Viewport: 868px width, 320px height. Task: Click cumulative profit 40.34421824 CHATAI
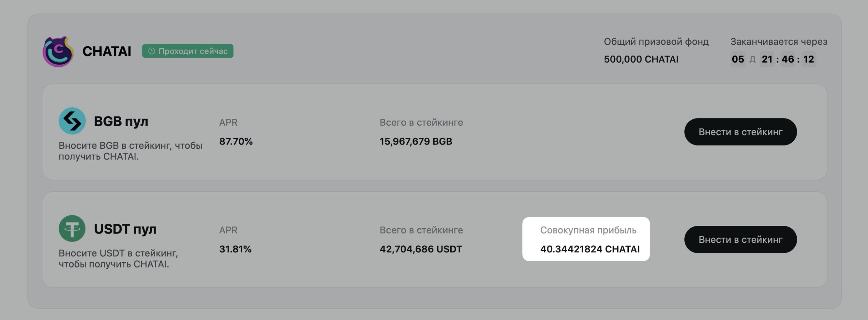(x=590, y=249)
